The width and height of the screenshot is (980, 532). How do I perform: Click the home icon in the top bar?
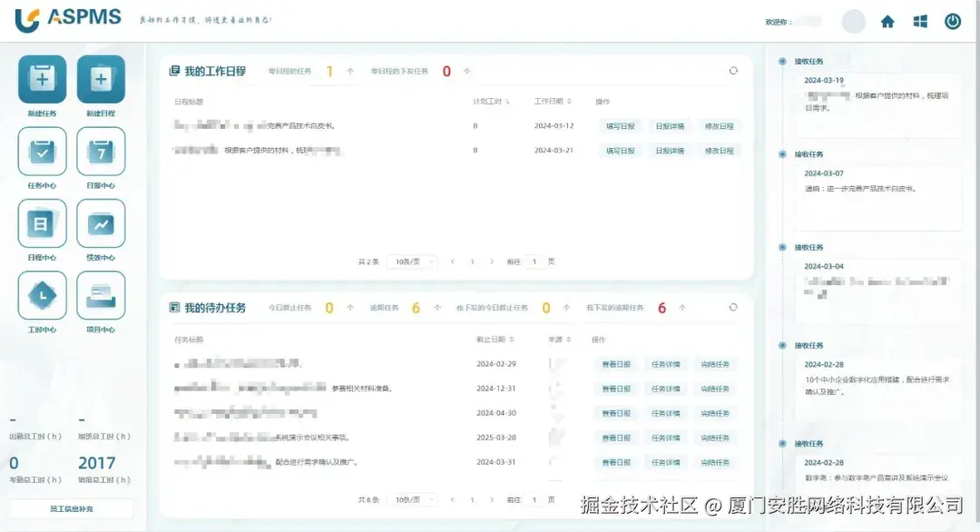(x=887, y=20)
